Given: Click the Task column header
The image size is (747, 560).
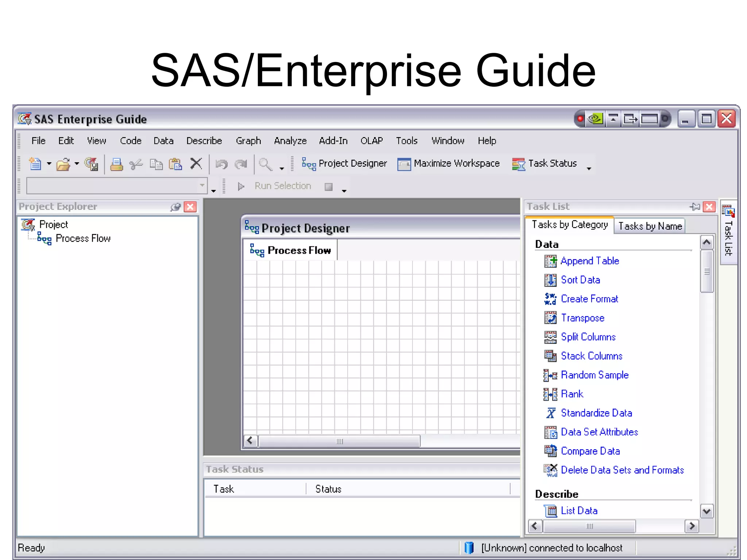Looking at the screenshot, I should click(255, 489).
